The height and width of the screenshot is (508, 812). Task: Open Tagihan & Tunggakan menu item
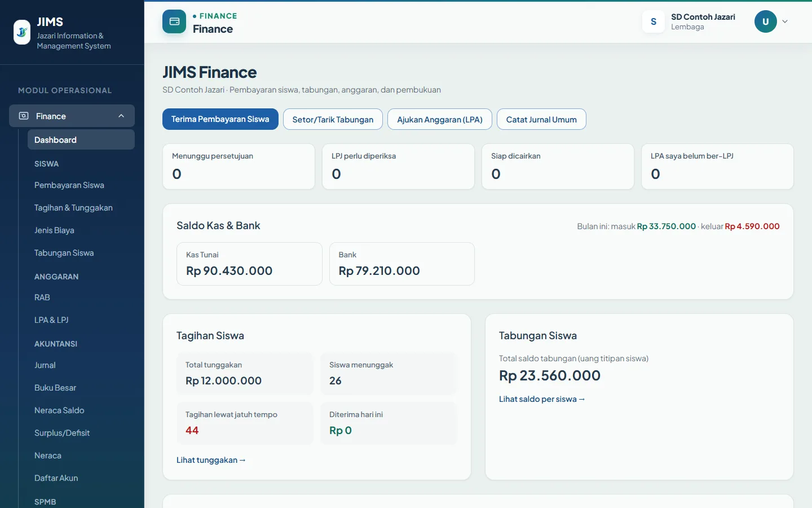coord(81,208)
